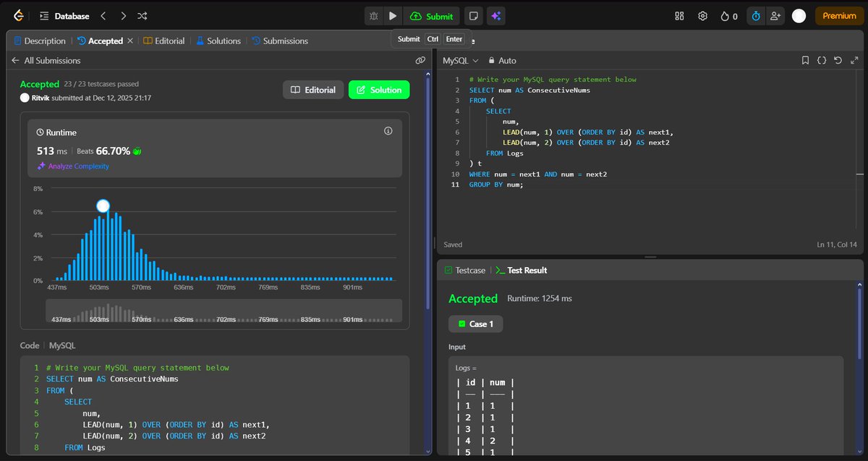This screenshot has height=461, width=868.
Task: Open the Editorial button under Accepted
Action: (313, 90)
